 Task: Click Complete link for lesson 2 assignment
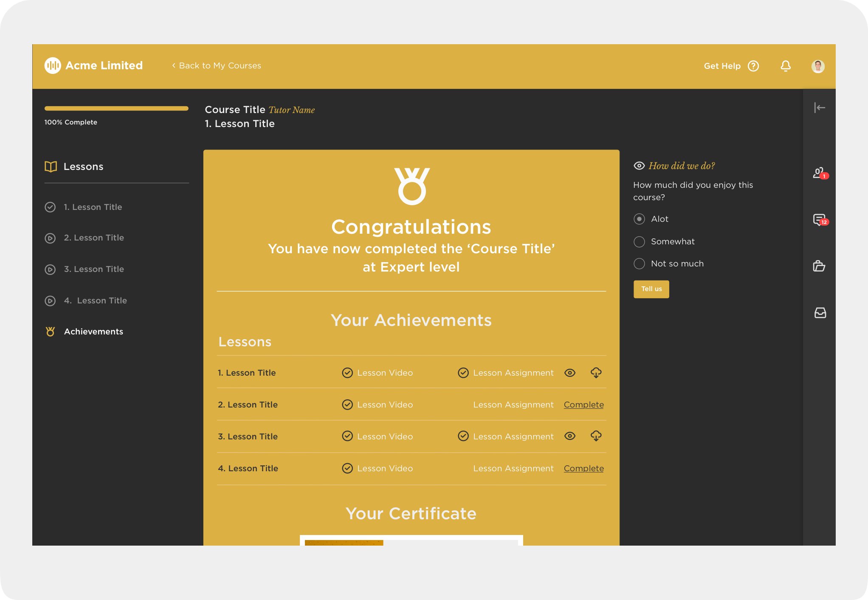click(x=583, y=405)
